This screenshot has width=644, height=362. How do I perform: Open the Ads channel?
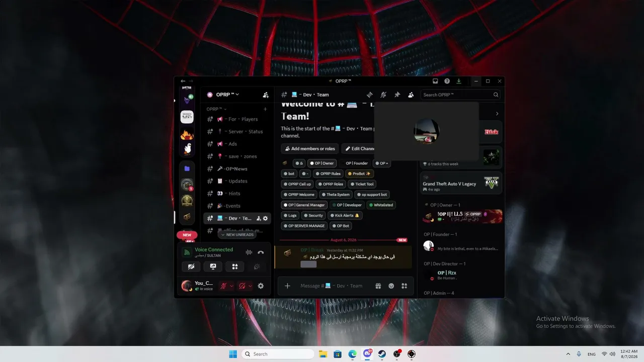[237, 144]
